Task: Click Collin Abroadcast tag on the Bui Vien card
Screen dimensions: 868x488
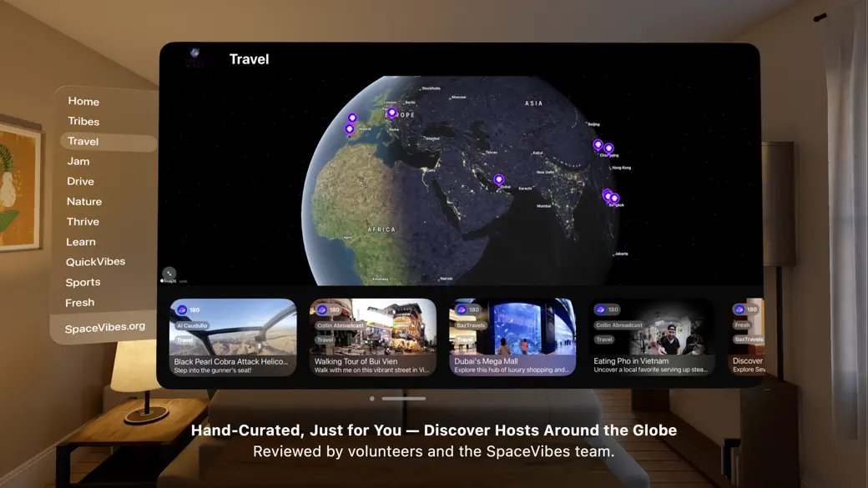Action: 340,325
